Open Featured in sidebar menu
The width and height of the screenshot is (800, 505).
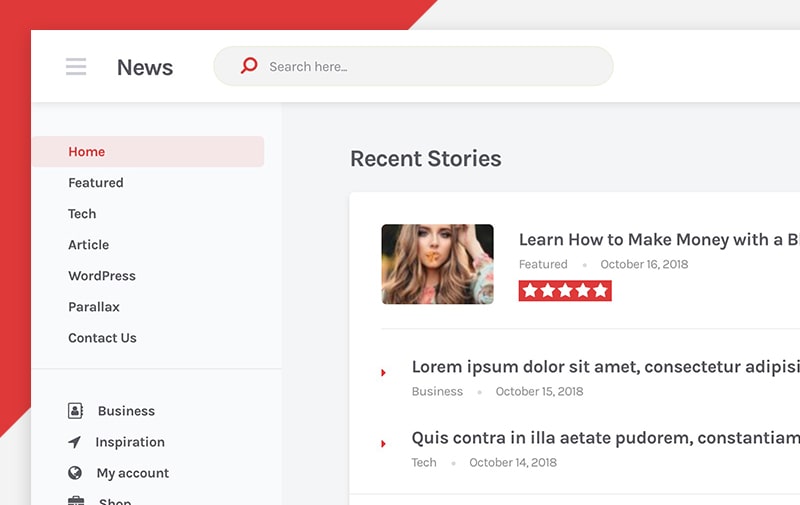tap(96, 183)
